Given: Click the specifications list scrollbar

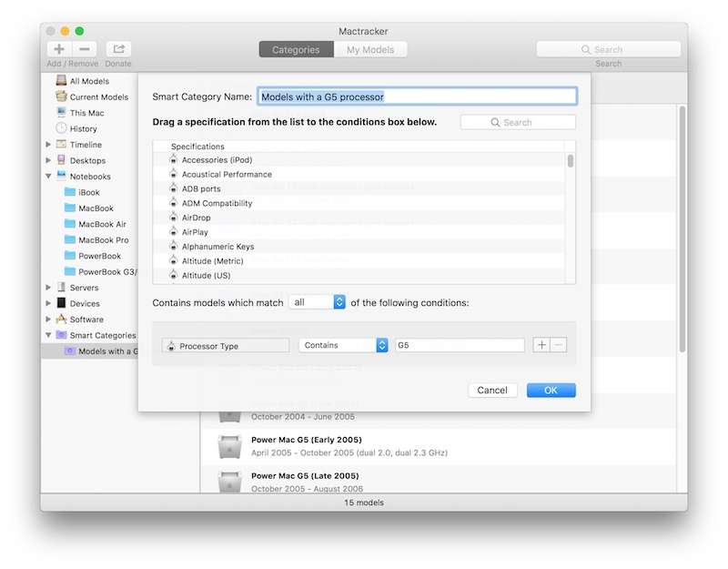Looking at the screenshot, I should coord(571,162).
